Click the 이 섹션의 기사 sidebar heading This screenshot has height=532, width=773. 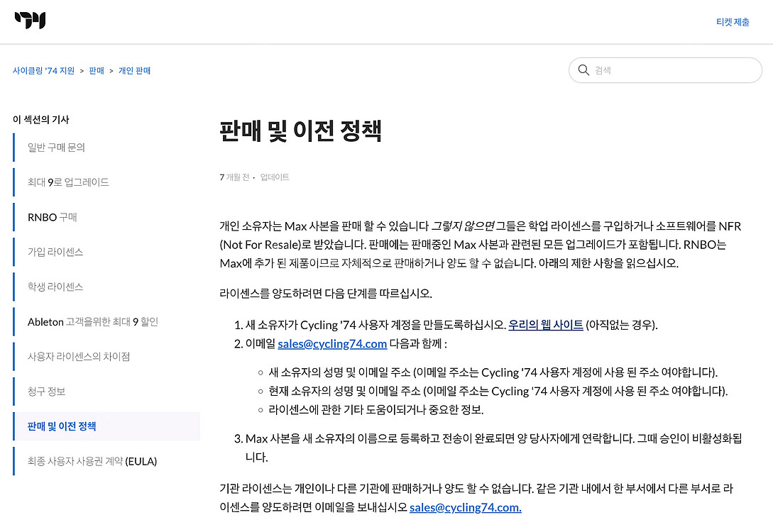point(41,119)
